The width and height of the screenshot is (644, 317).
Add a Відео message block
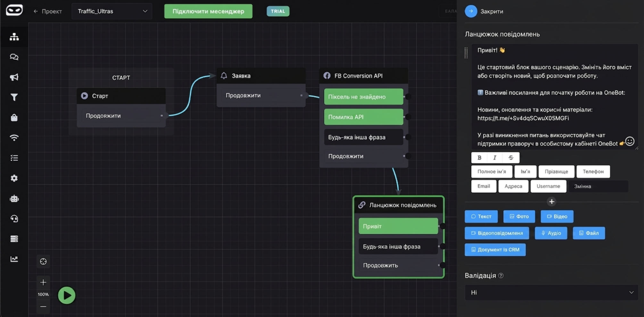click(557, 216)
